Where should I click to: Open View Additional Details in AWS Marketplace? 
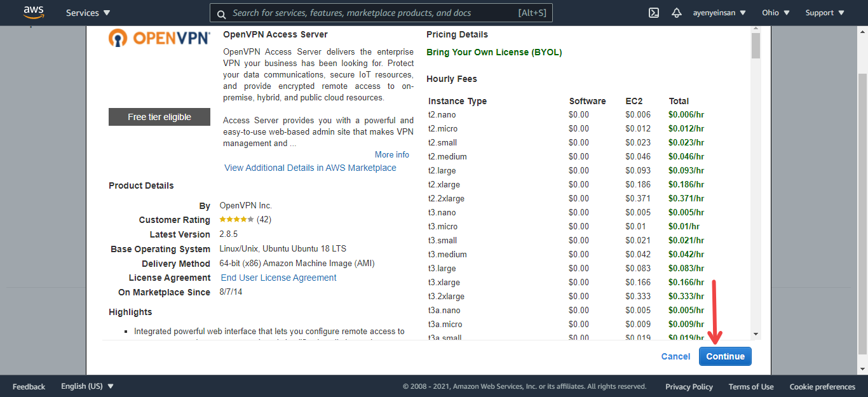click(310, 168)
